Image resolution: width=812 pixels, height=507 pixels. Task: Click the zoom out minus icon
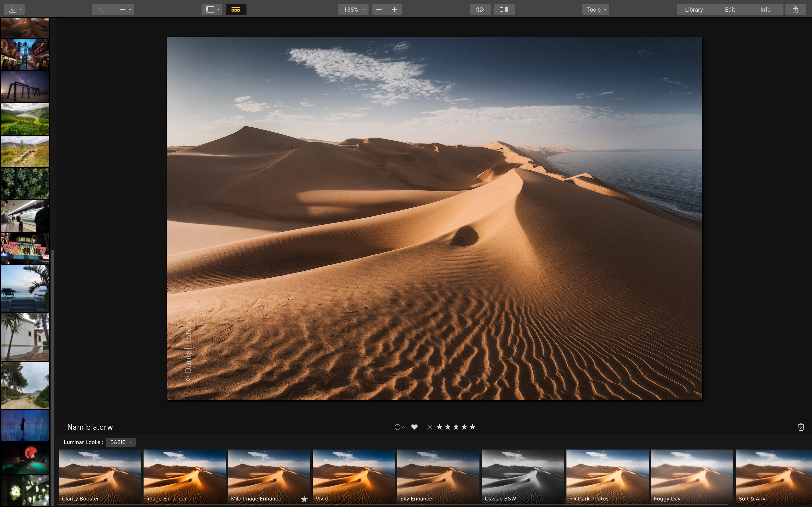(379, 9)
